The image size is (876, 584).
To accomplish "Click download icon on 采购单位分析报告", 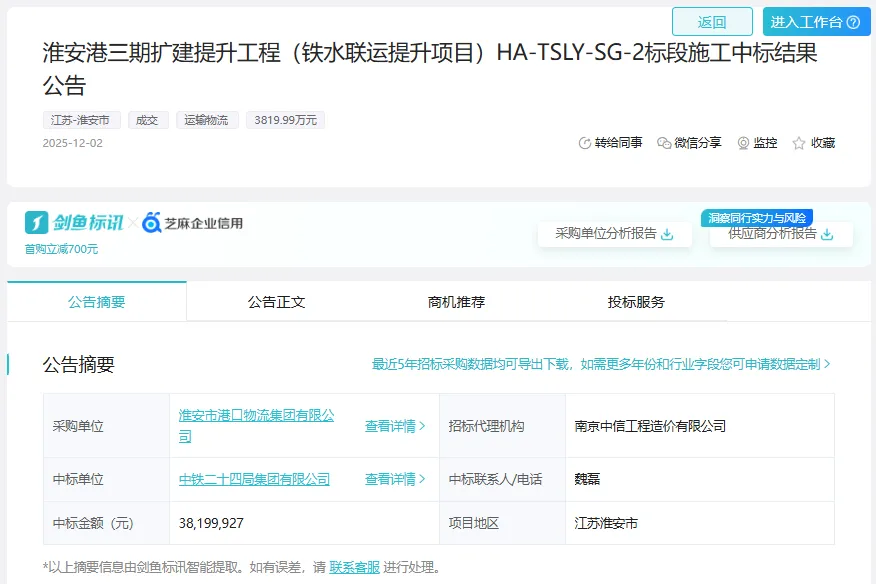I will (668, 234).
